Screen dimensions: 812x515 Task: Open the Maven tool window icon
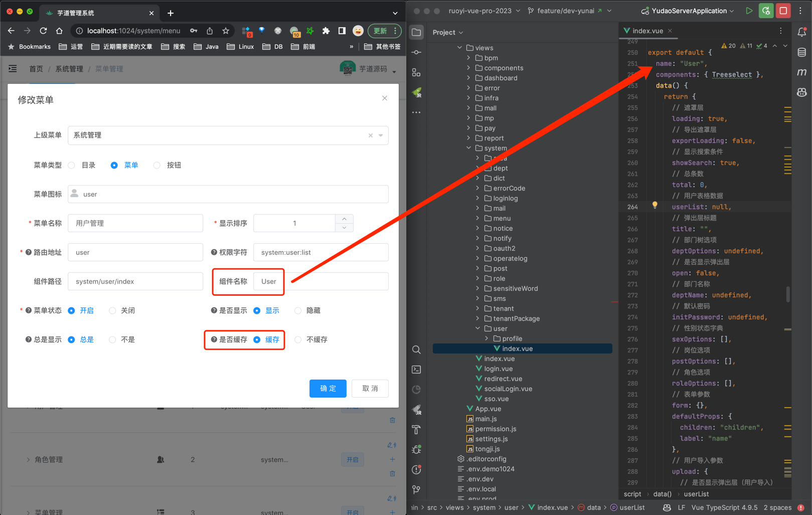pos(801,72)
